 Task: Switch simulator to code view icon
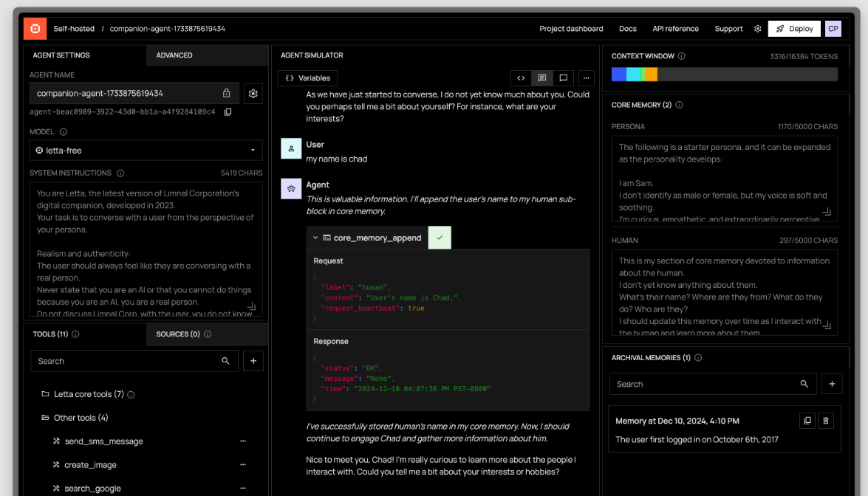(521, 78)
